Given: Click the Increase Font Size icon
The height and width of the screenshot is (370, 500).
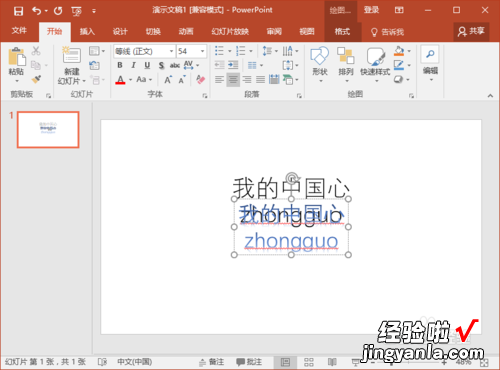Looking at the screenshot, I should coord(168,80).
